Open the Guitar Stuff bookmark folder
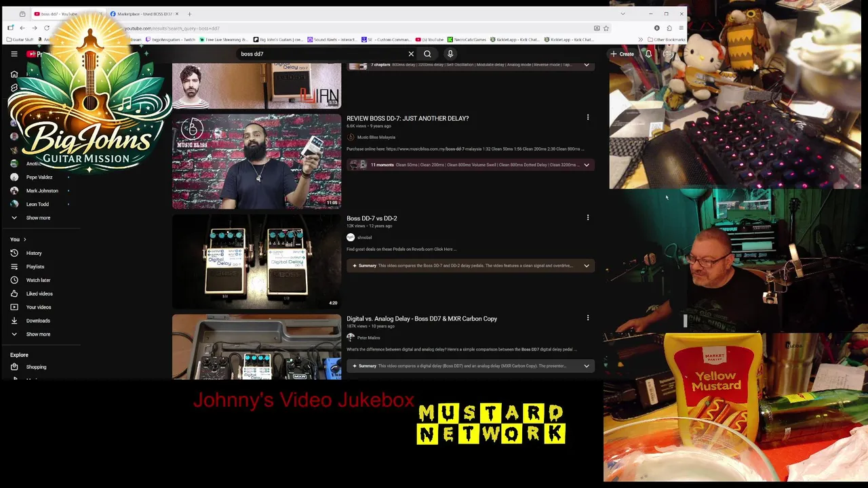This screenshot has height=488, width=868. point(20,39)
